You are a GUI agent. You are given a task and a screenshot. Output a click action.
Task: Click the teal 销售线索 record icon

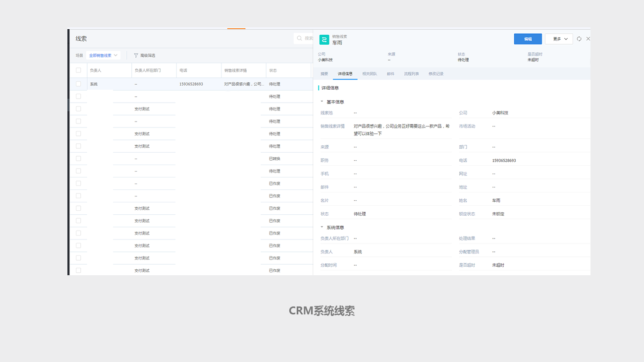point(324,40)
